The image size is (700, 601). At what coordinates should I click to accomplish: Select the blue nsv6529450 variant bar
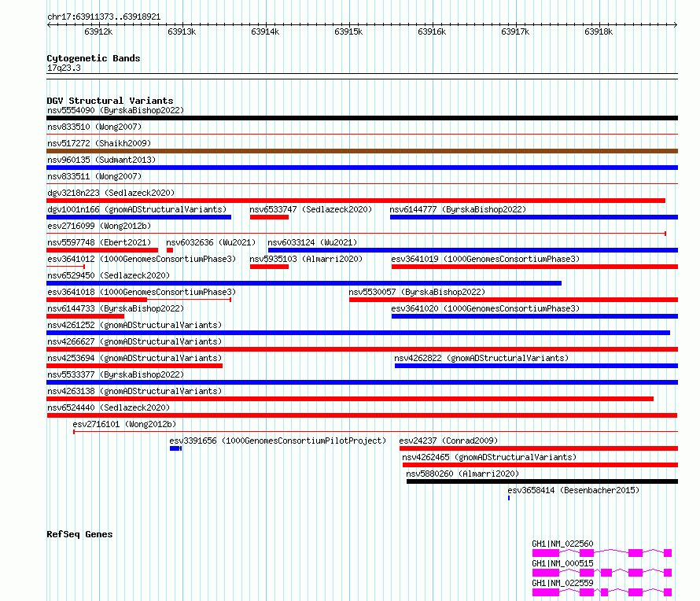tap(304, 283)
